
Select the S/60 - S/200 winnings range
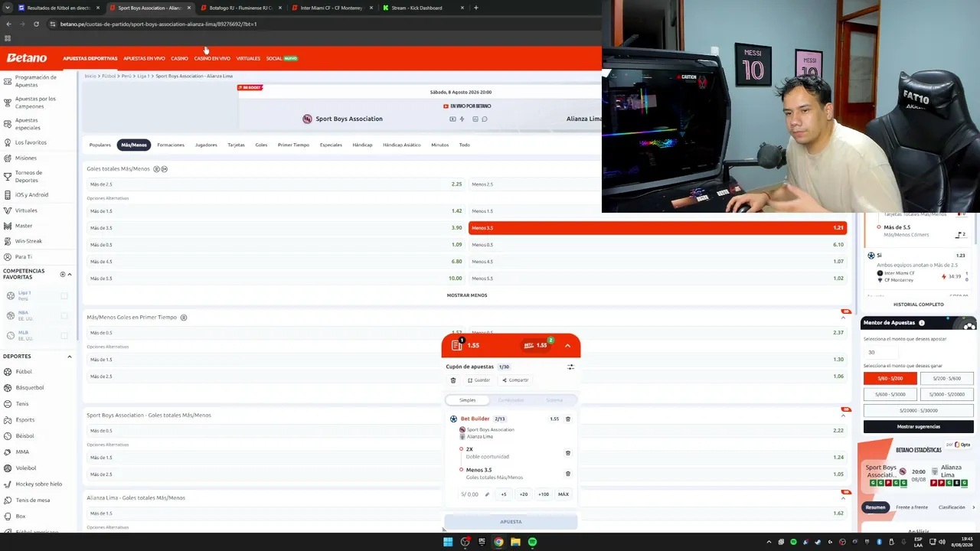[890, 379]
